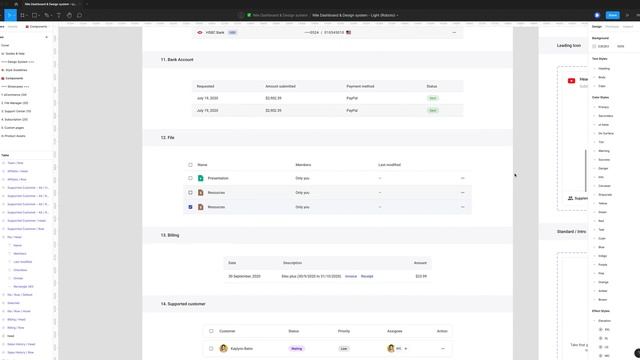The width and height of the screenshot is (640, 360).
Task: Check the unchecked Resources row checkbox
Action: pyautogui.click(x=190, y=193)
